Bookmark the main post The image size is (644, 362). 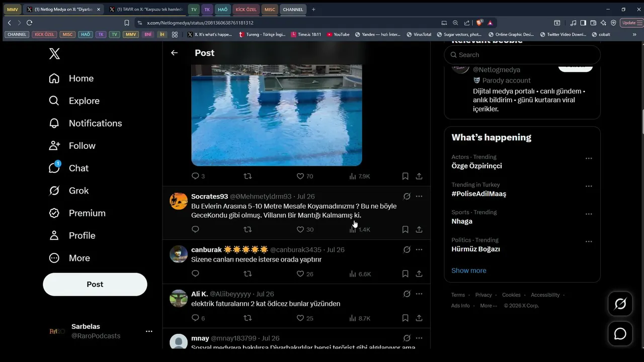tap(405, 176)
